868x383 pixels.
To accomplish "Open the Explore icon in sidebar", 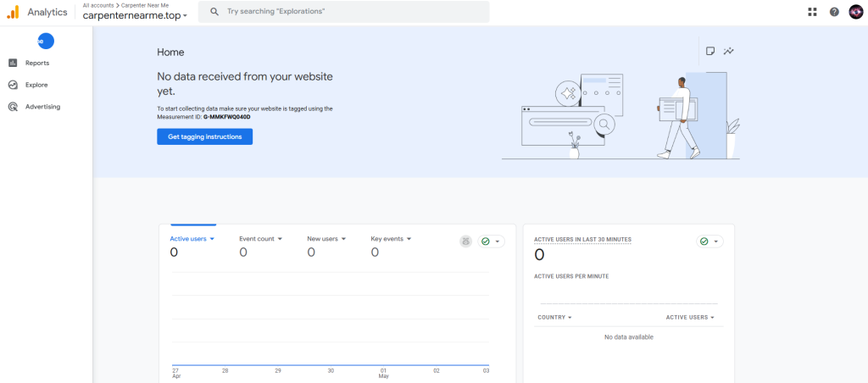I will (x=13, y=85).
